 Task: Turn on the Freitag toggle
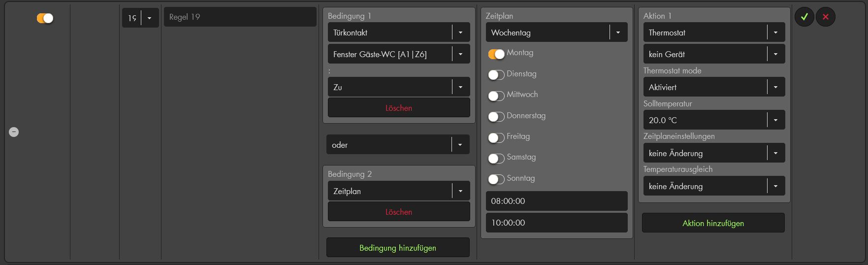pos(496,137)
